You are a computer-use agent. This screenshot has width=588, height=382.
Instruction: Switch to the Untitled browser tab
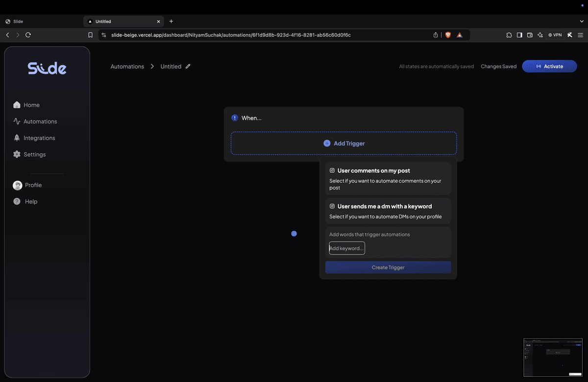point(122,21)
